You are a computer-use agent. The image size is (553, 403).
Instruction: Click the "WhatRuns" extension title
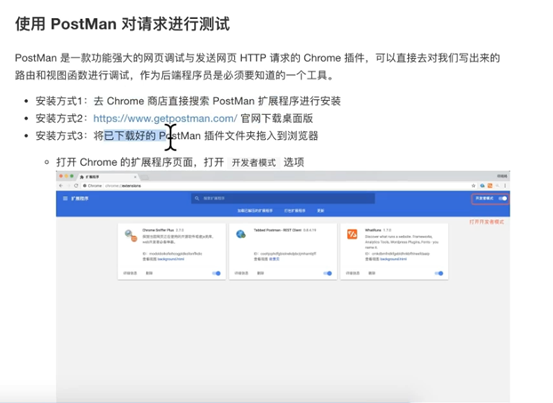(373, 230)
